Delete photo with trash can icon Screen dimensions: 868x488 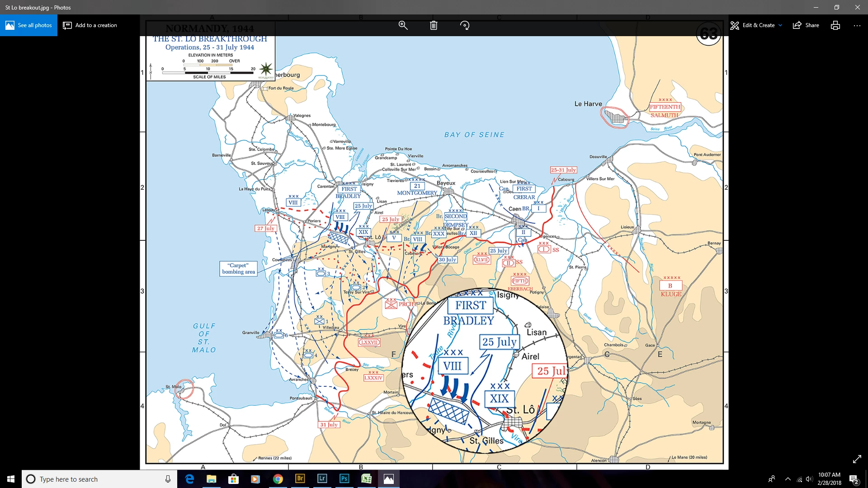pyautogui.click(x=434, y=25)
